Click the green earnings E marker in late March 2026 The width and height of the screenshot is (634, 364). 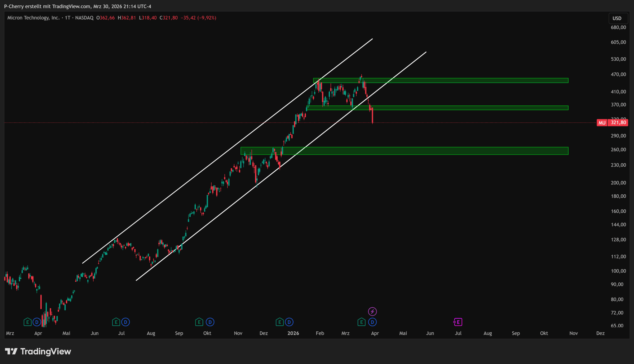tap(361, 322)
